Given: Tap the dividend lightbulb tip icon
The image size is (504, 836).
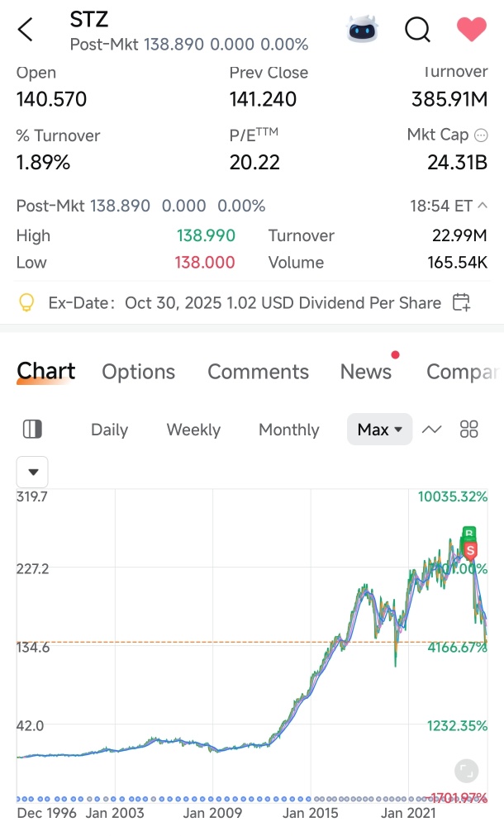Looking at the screenshot, I should (27, 302).
